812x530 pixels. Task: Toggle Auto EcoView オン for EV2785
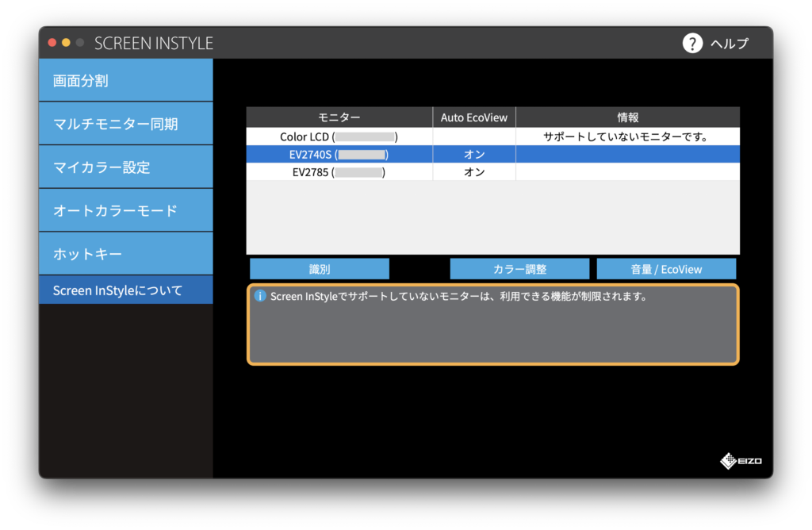[474, 171]
